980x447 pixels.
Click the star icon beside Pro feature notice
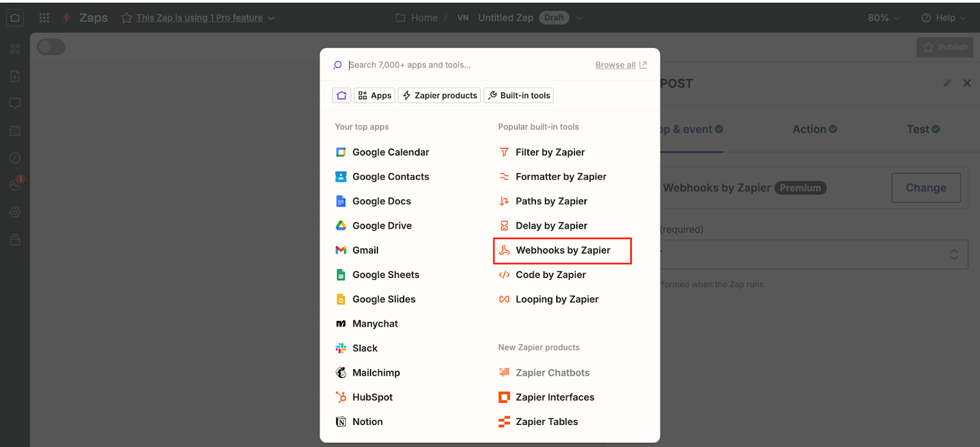126,18
